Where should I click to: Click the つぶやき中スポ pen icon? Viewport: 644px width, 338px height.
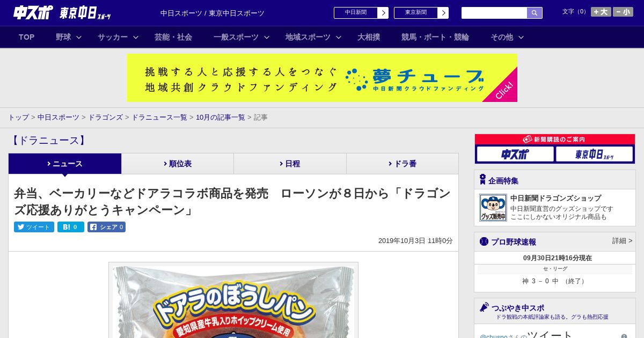[484, 307]
